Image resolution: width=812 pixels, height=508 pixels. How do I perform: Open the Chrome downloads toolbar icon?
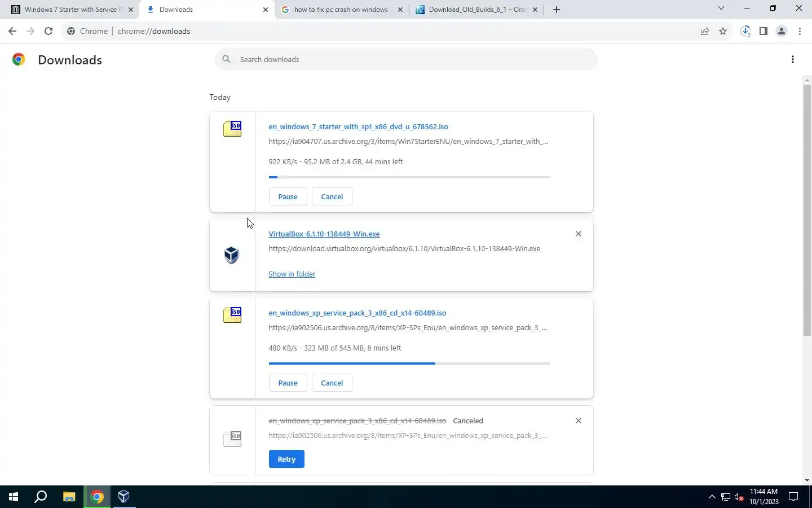(x=745, y=31)
